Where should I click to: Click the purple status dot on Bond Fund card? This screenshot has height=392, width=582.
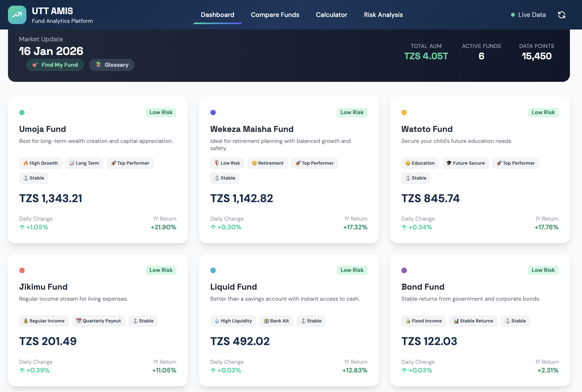pyautogui.click(x=405, y=270)
